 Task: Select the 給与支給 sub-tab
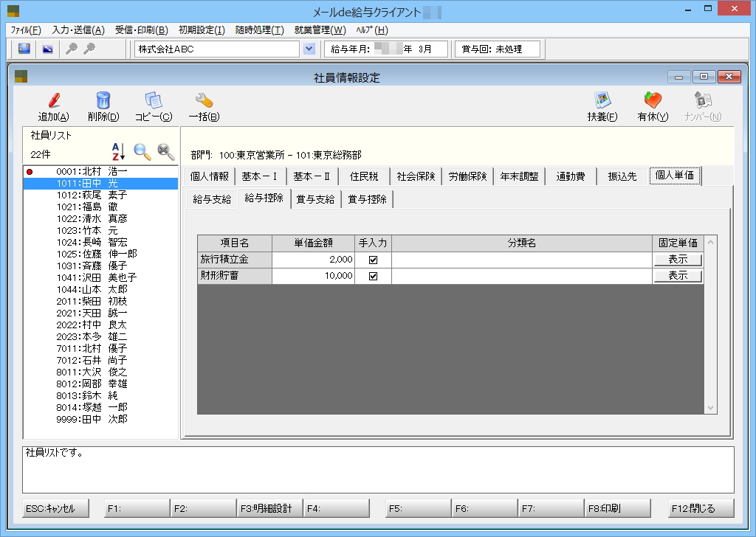click(212, 199)
